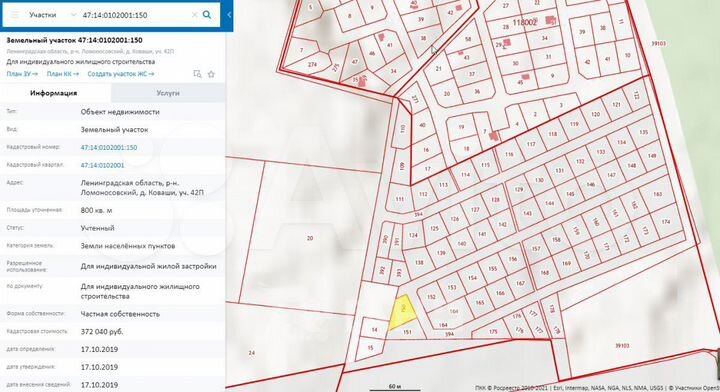
Task: Click the Земли населённых пунктов value
Action: click(x=128, y=246)
